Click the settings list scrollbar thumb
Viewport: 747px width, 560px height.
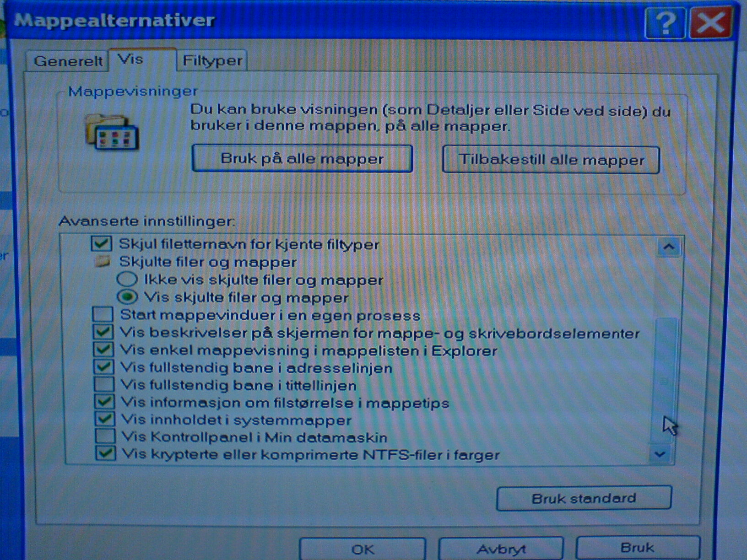[x=664, y=381]
